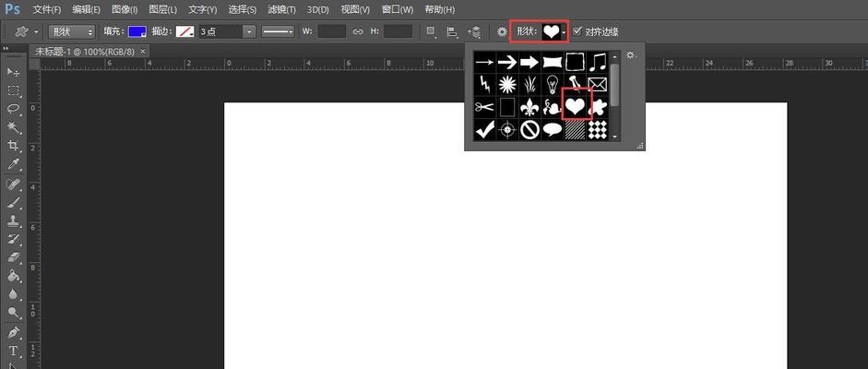Choose the heart shape in picker
868x369 pixels.
click(576, 106)
